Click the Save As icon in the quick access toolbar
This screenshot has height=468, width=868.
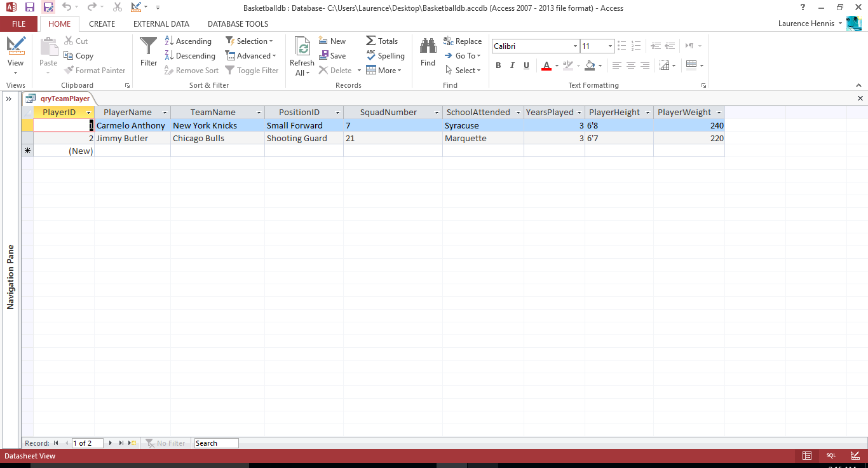pyautogui.click(x=48, y=8)
